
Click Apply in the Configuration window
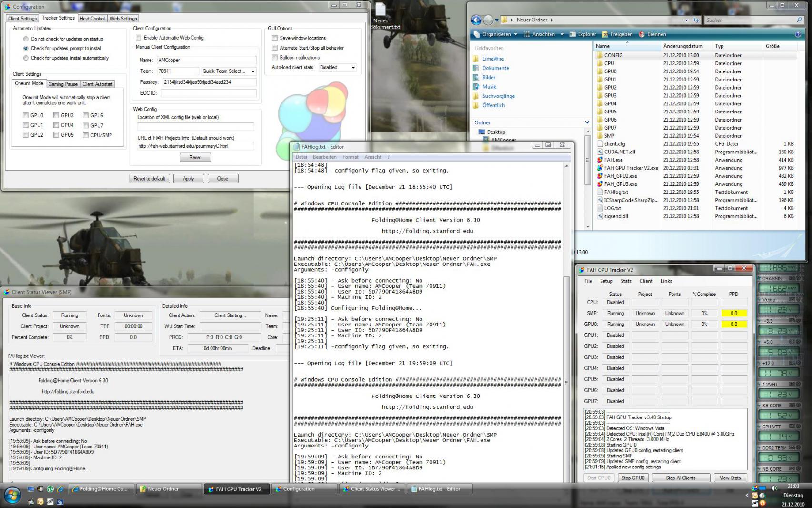point(189,179)
